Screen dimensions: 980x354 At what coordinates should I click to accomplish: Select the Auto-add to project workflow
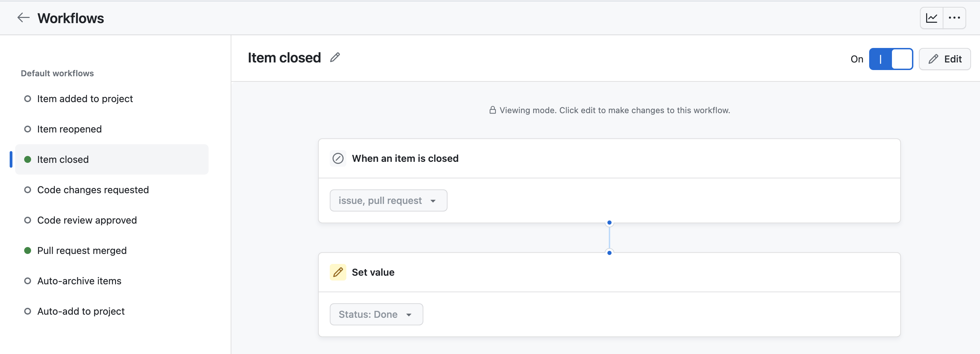coord(81,311)
